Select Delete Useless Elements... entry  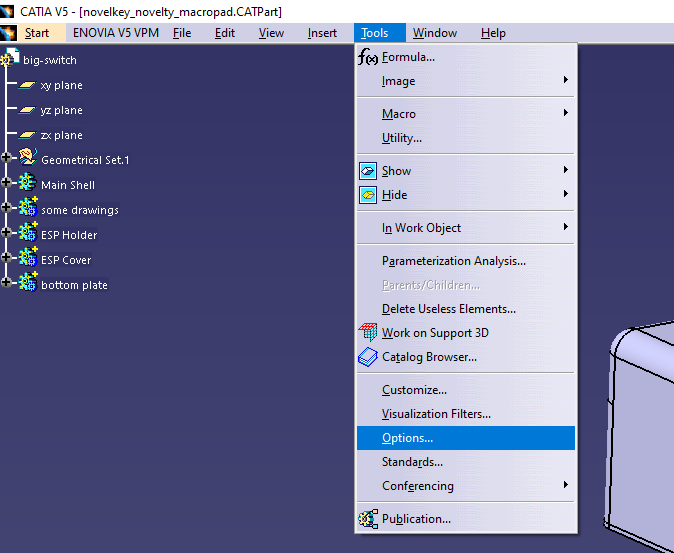466,309
